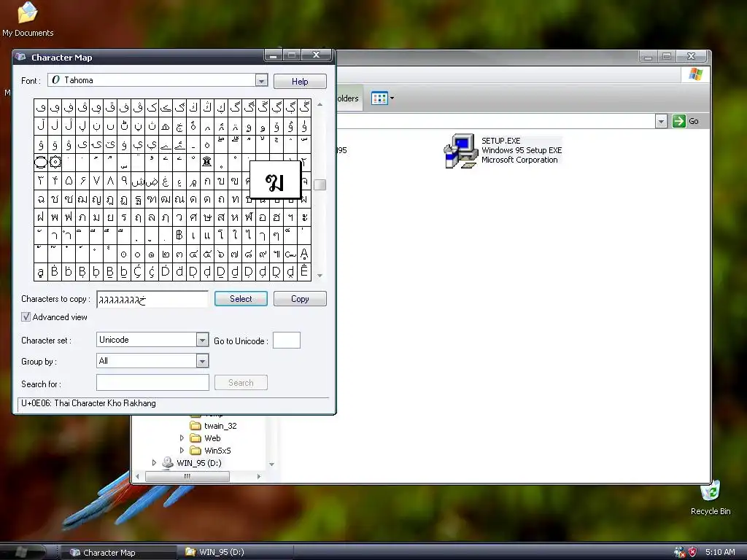Image resolution: width=747 pixels, height=560 pixels.
Task: Click the Windows flag logo in Explorer
Action: (695, 74)
